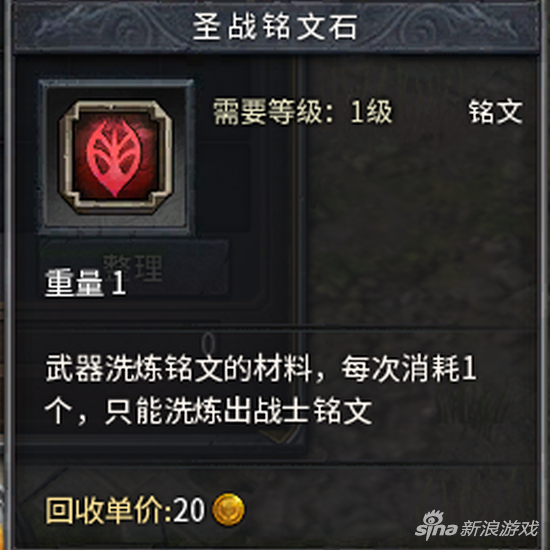Viewport: 550px width, 550px height.
Task: Click the 铭文 category label
Action: (x=496, y=112)
